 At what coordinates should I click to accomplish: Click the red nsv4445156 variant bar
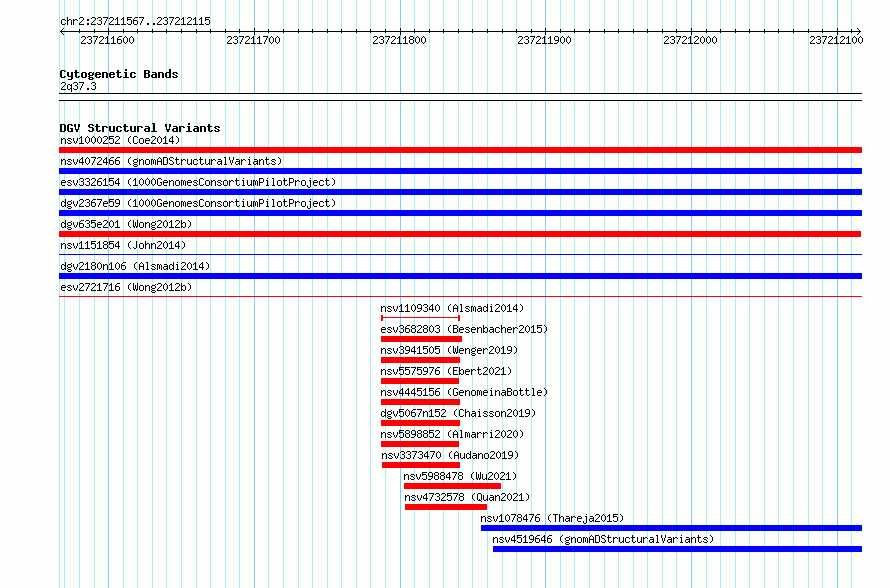point(421,402)
